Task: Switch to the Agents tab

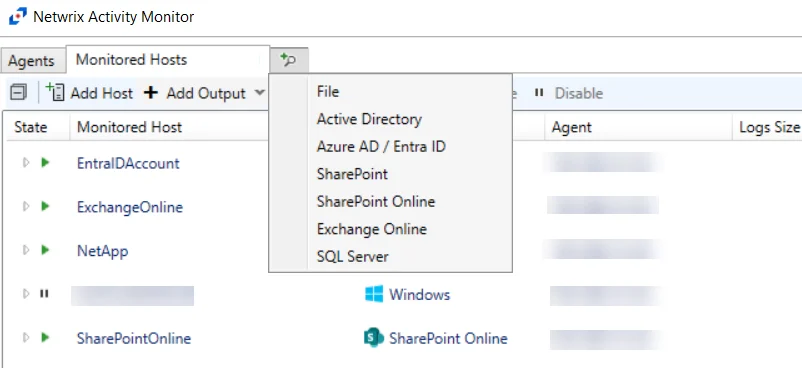Action: (31, 61)
